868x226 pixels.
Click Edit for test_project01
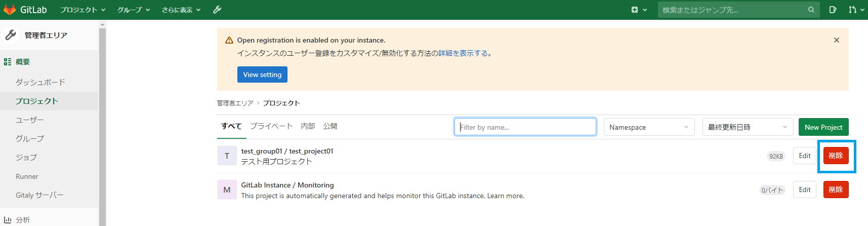click(805, 156)
